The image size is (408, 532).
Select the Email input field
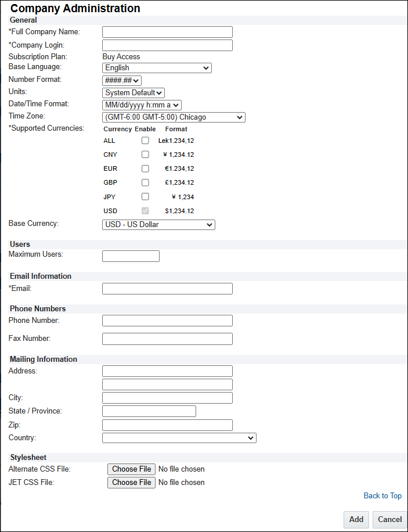tap(167, 289)
